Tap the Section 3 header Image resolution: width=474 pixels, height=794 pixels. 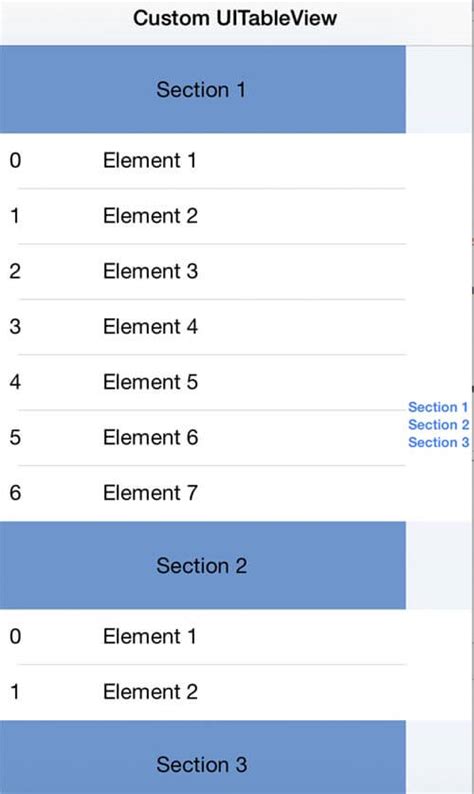[x=203, y=758]
